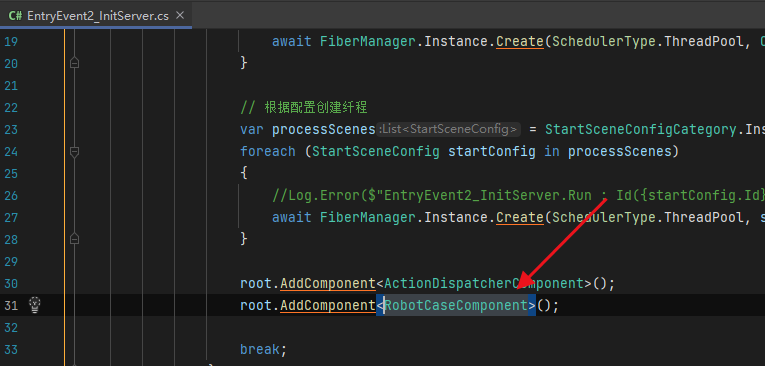Collapse the code block ending at line 20
This screenshot has height=366, width=765.
click(74, 63)
